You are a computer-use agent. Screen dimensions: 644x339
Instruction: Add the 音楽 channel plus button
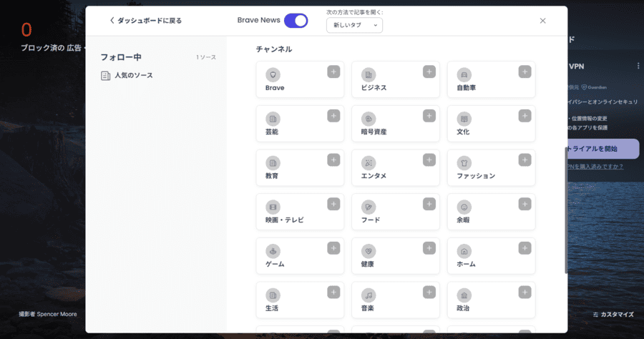coord(429,293)
